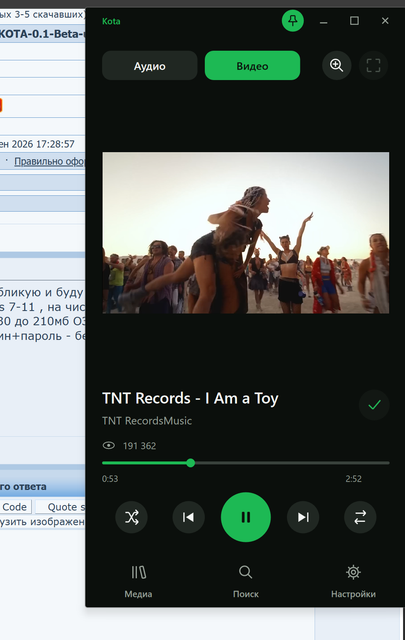Open the Поиск search section

click(x=246, y=582)
